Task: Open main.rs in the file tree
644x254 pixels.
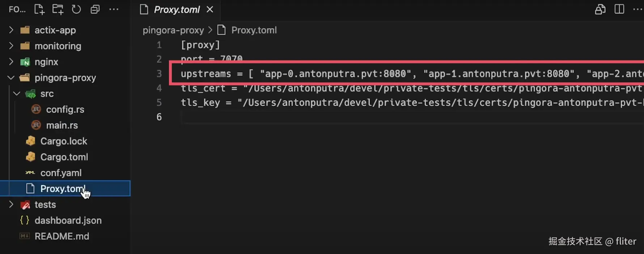Action: 62,125
